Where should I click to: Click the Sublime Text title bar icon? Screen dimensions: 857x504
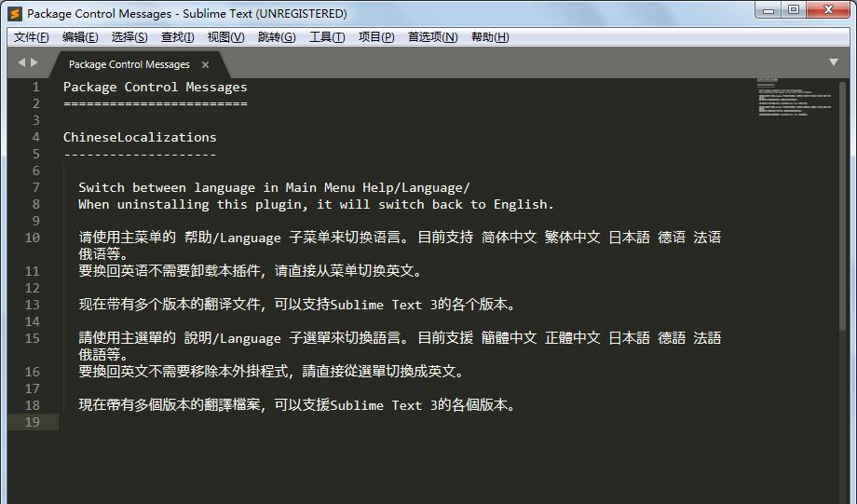(15, 14)
